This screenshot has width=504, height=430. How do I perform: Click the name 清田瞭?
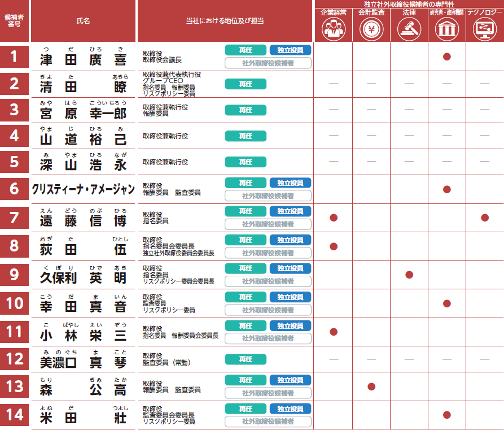(x=84, y=87)
